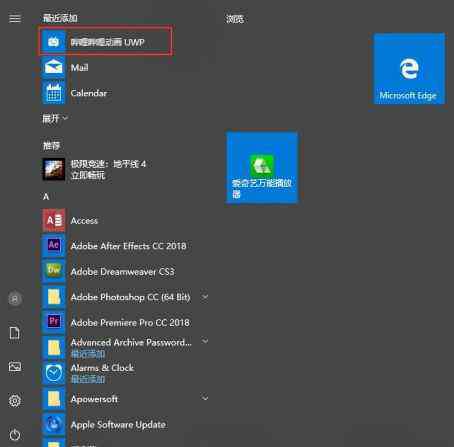
Task: Open the Calendar app icon
Action: point(53,93)
